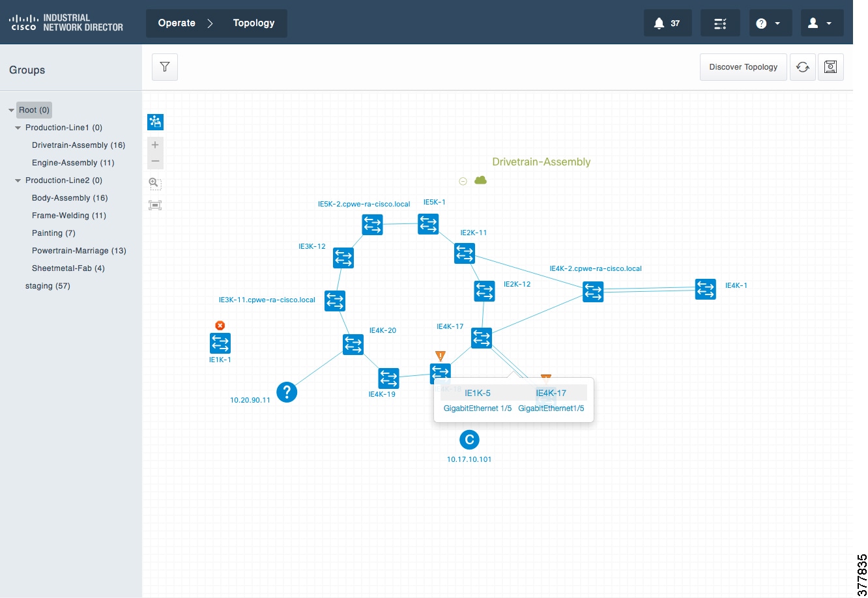The height and width of the screenshot is (598, 868).
Task: Collapse Drivetrain-Assembly group minus icon
Action: click(463, 181)
